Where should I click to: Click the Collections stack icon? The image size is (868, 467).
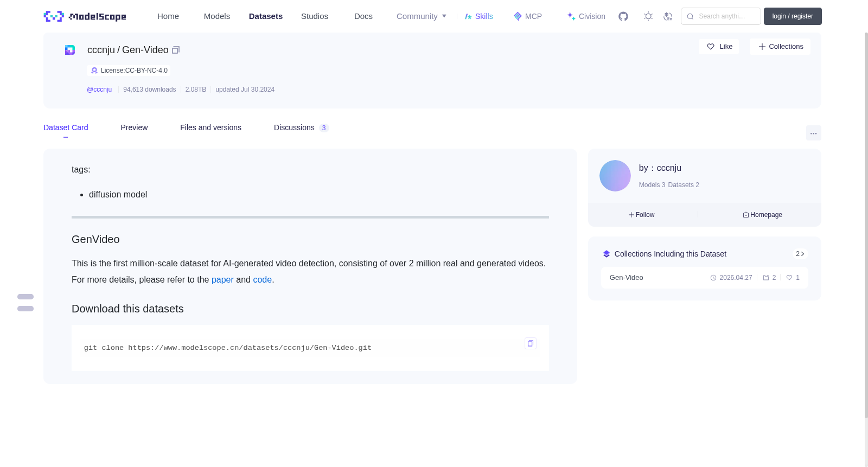pyautogui.click(x=607, y=254)
